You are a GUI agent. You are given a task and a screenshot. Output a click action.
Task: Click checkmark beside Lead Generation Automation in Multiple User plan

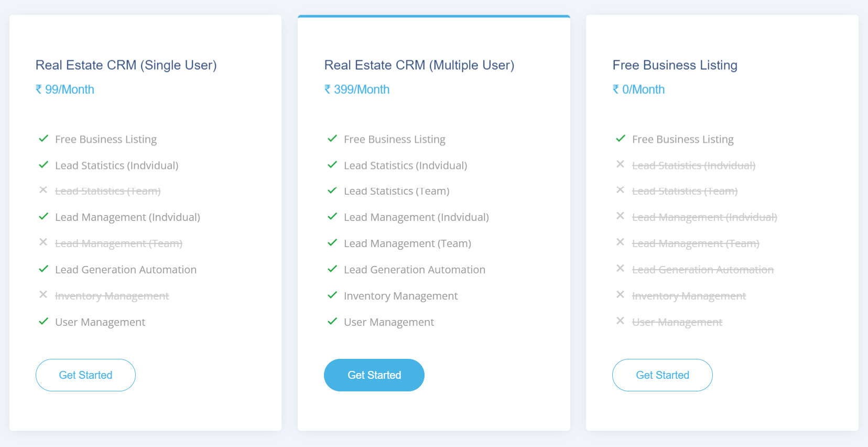(332, 269)
